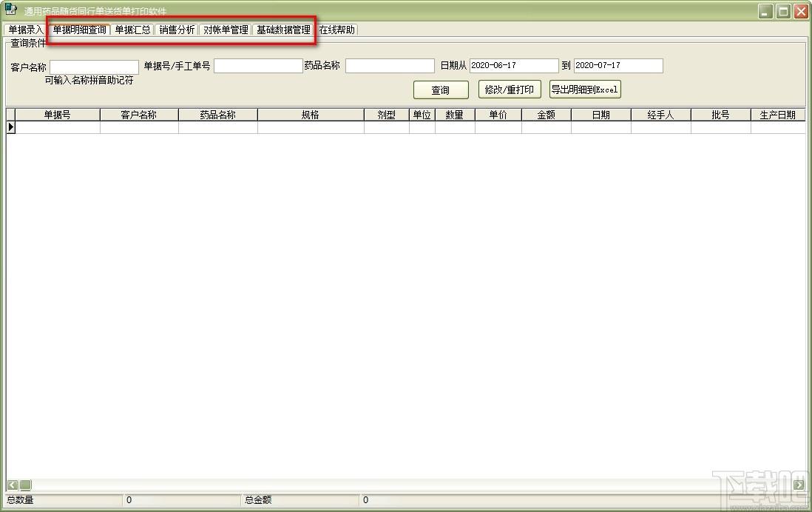Open the 单据录入 tab
The height and width of the screenshot is (512, 812).
tap(25, 30)
